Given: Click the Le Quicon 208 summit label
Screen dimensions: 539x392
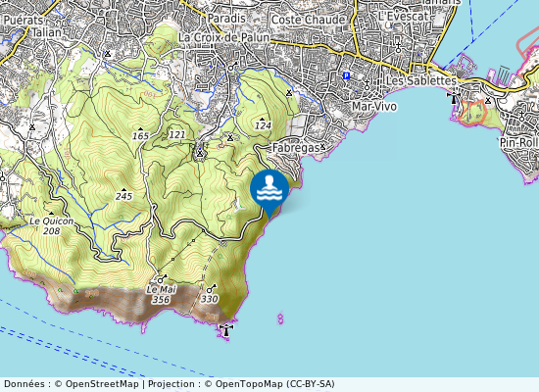Looking at the screenshot, I should coord(52,226).
